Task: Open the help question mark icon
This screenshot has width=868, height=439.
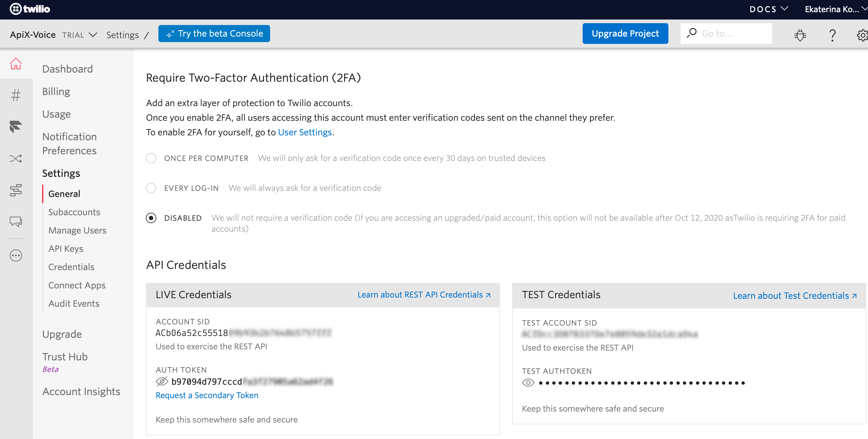Action: point(832,35)
